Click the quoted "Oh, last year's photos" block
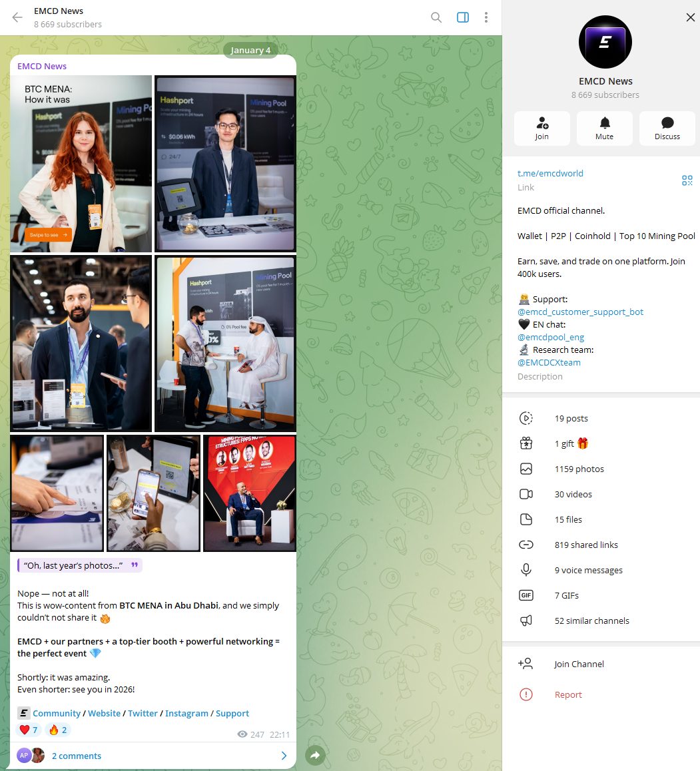The height and width of the screenshot is (771, 700). click(80, 565)
